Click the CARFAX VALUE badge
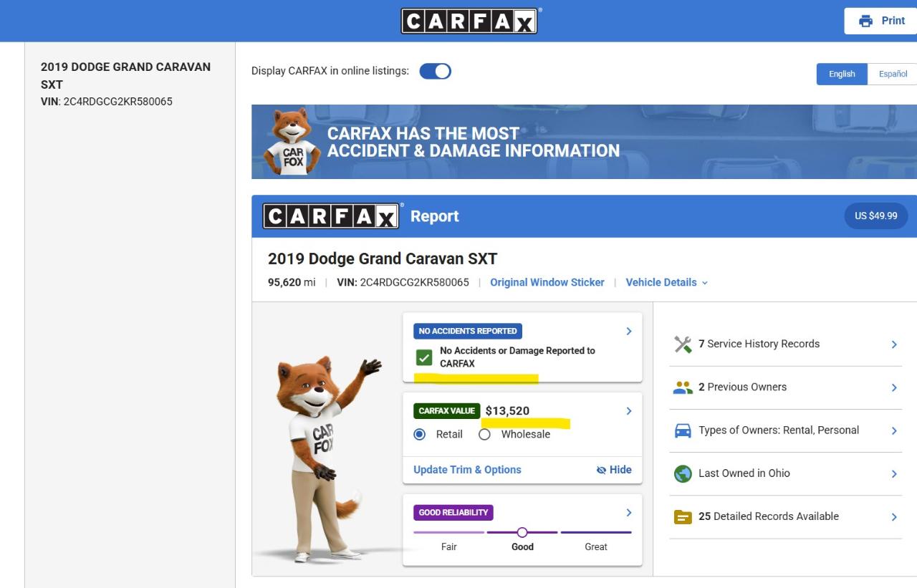The image size is (917, 588). [446, 411]
